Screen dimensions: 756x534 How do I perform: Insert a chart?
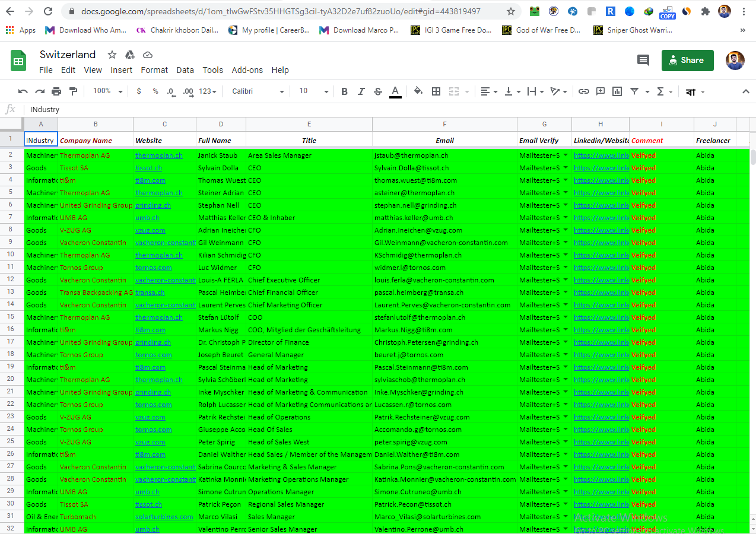(x=618, y=91)
